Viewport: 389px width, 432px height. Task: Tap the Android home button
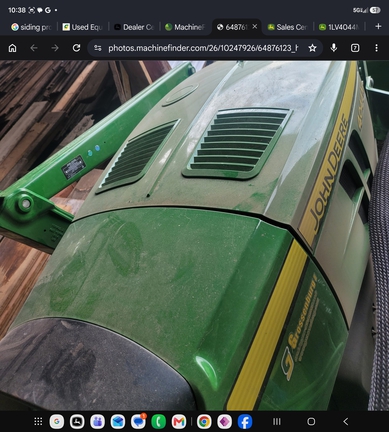point(311,422)
